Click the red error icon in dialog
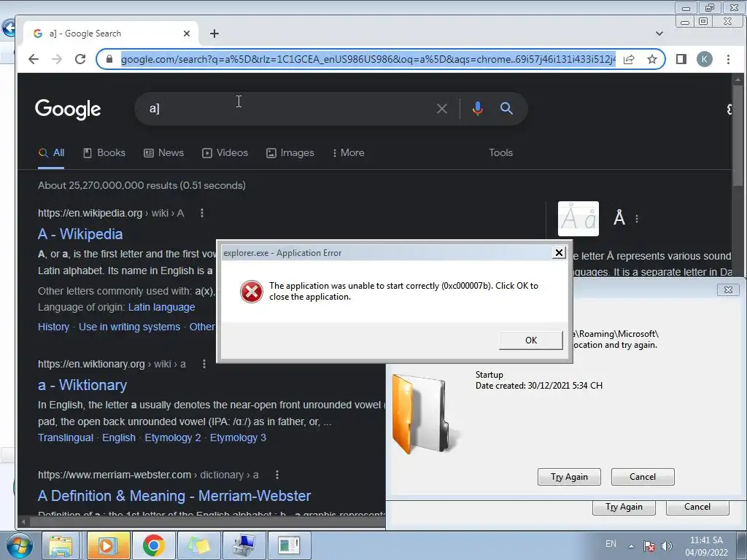 [x=252, y=292]
